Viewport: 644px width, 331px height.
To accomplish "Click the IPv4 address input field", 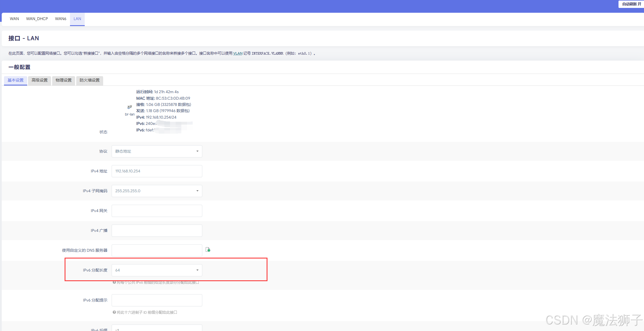I will point(157,171).
